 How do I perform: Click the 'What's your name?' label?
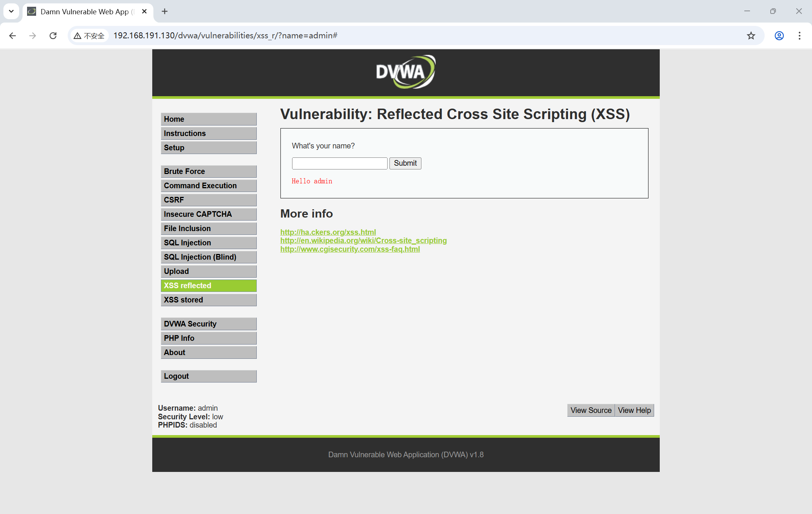(x=323, y=146)
